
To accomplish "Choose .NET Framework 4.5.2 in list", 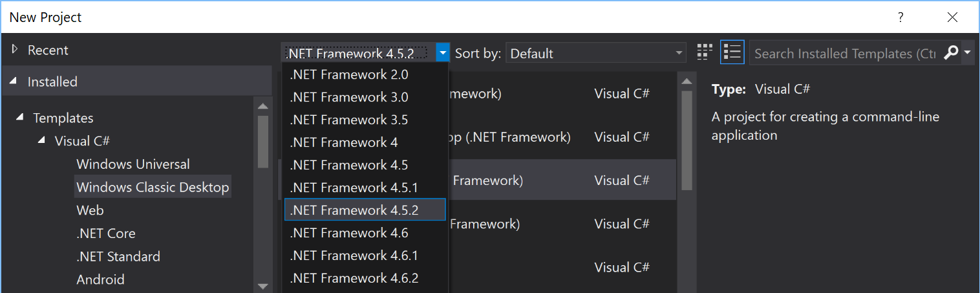I will (365, 210).
